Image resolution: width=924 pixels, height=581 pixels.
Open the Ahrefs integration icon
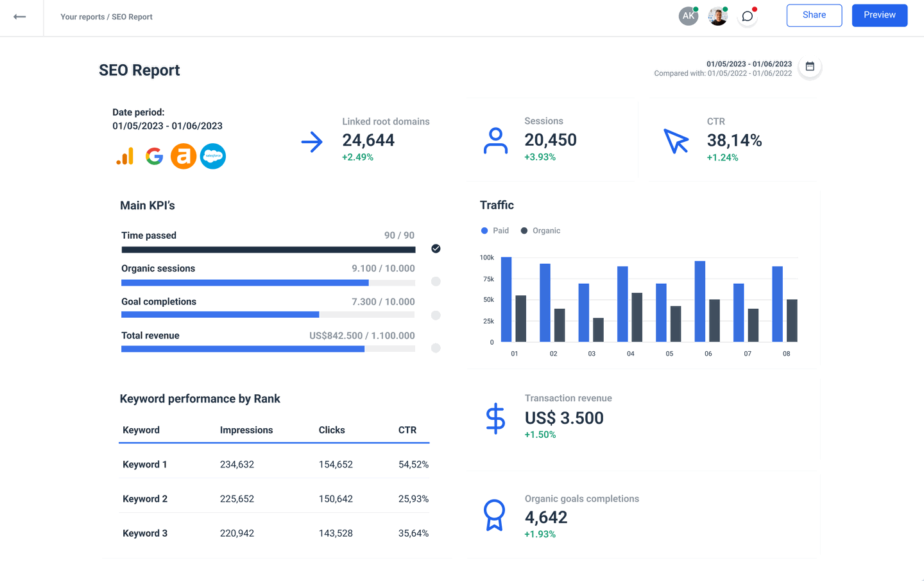pyautogui.click(x=184, y=156)
